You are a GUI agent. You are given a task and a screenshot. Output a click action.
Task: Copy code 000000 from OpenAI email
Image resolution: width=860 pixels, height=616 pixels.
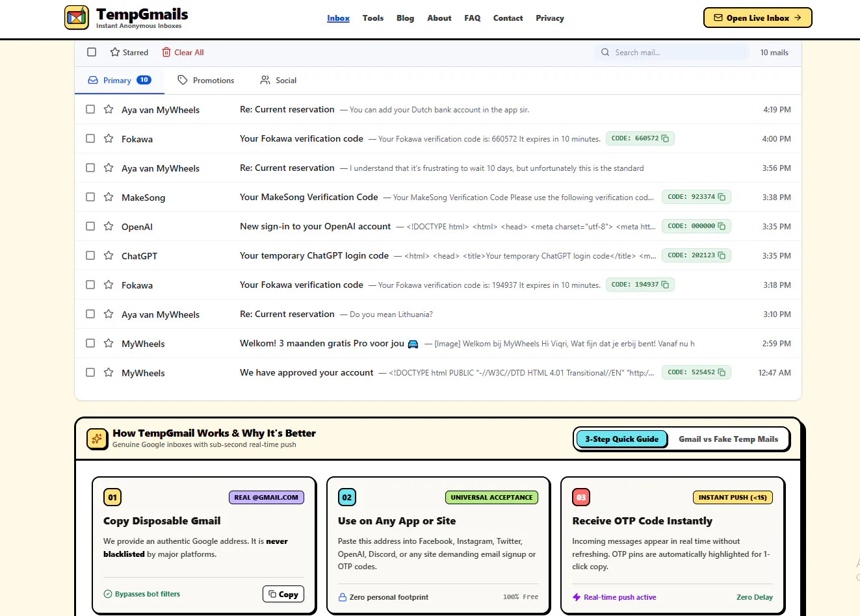(722, 226)
